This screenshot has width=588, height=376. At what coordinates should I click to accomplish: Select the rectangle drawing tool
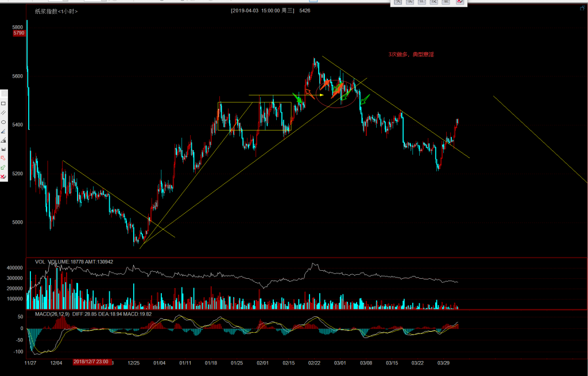(3, 103)
